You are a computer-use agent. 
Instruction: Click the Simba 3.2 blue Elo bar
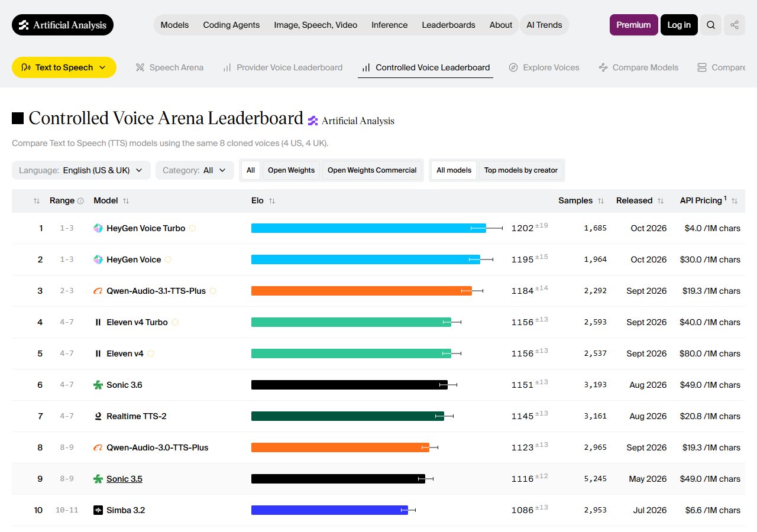329,510
